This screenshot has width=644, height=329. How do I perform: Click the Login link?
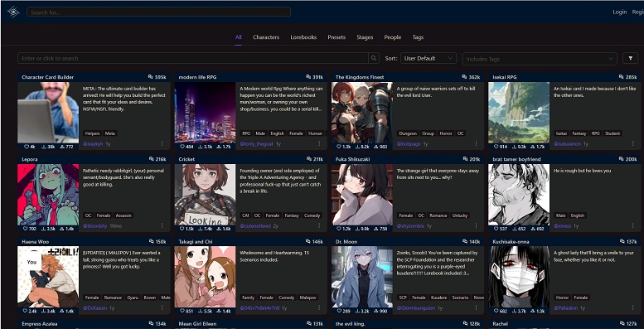pyautogui.click(x=619, y=12)
